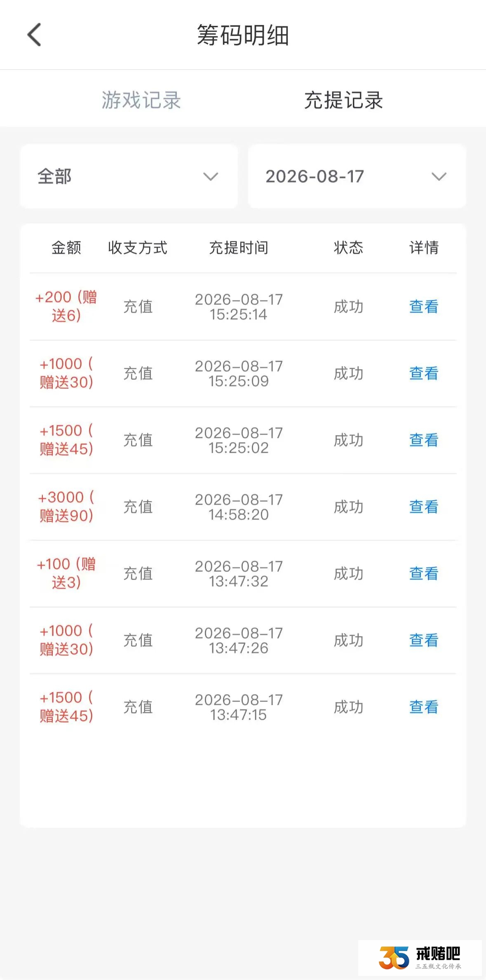Screen dimensions: 486x980
Task: Select the 充提记录 tab
Action: (x=343, y=100)
